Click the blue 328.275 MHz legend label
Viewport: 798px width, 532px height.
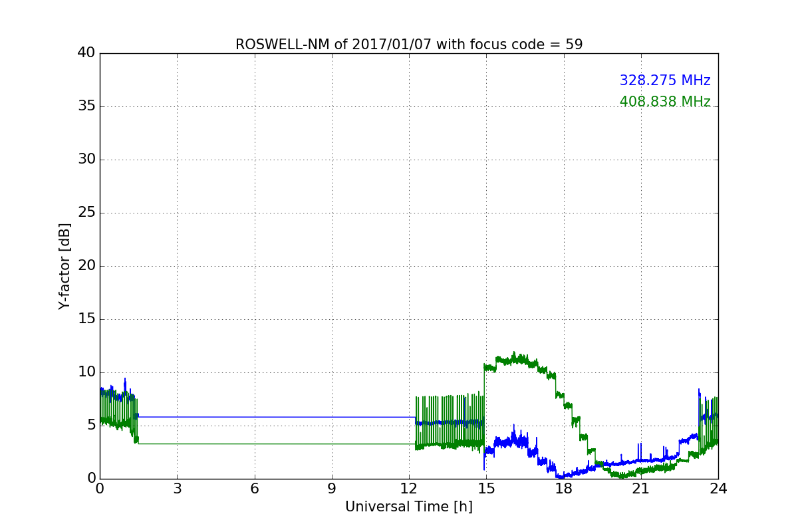[x=665, y=80]
